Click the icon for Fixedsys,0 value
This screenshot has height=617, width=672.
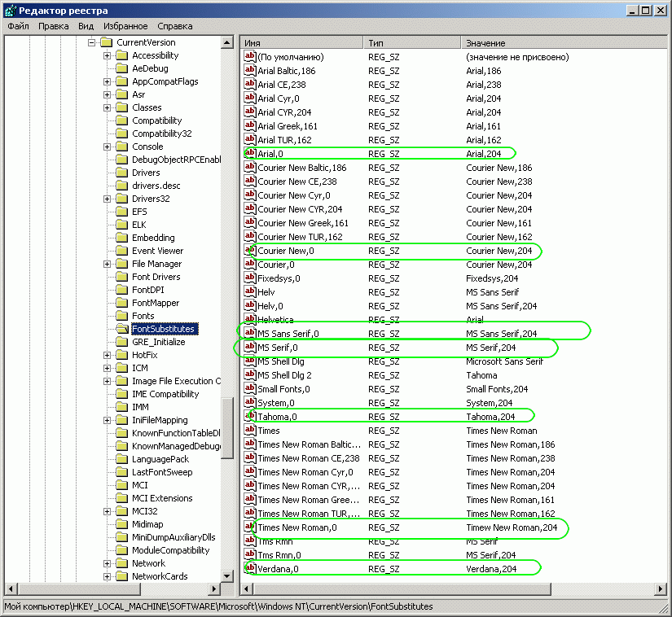(x=250, y=278)
